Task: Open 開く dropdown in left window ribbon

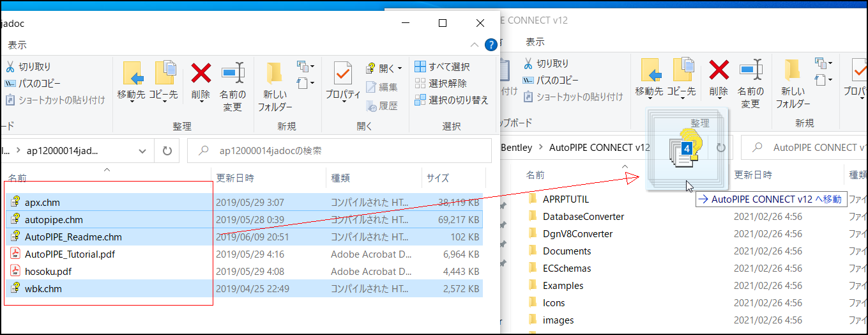Action: point(384,68)
